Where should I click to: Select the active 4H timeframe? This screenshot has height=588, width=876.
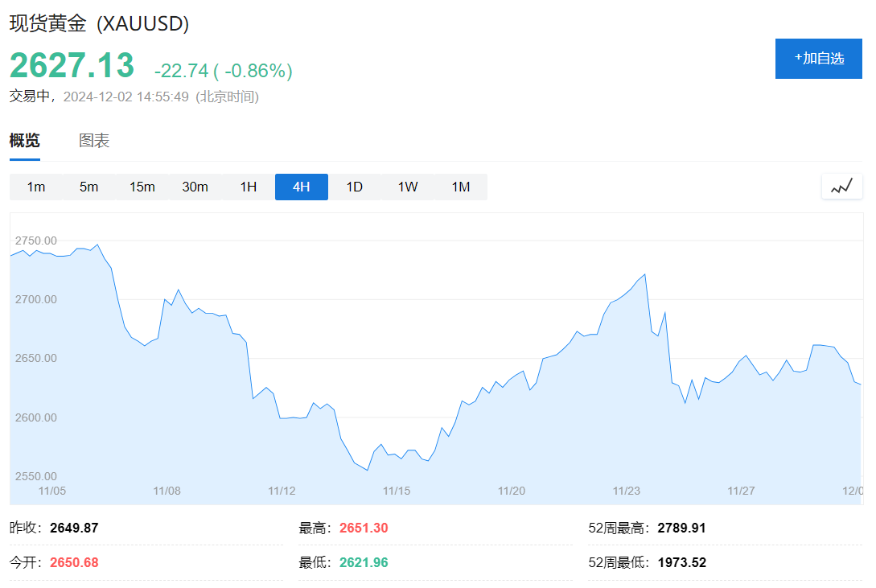click(301, 187)
